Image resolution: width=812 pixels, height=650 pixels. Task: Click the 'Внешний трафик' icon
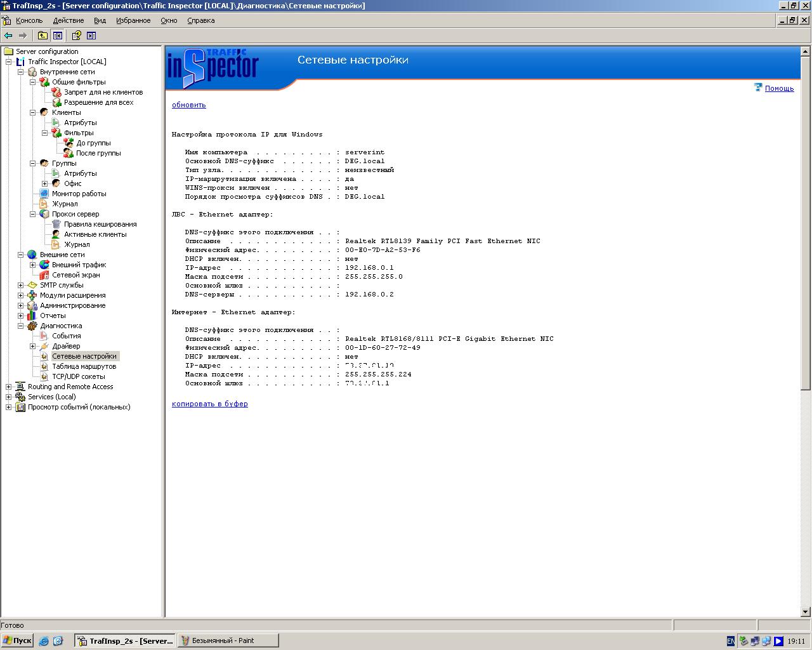44,265
